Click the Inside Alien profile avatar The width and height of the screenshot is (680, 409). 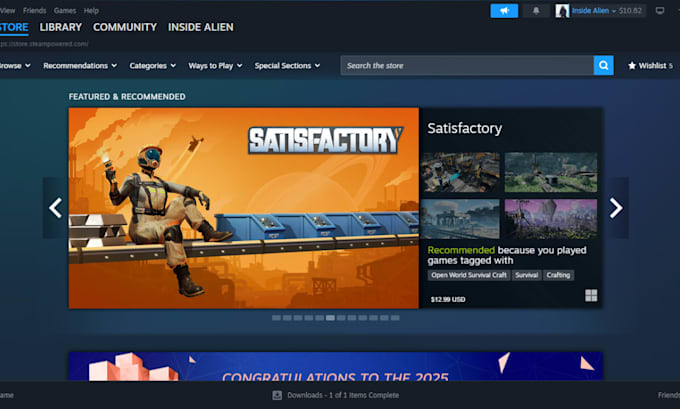pos(562,11)
